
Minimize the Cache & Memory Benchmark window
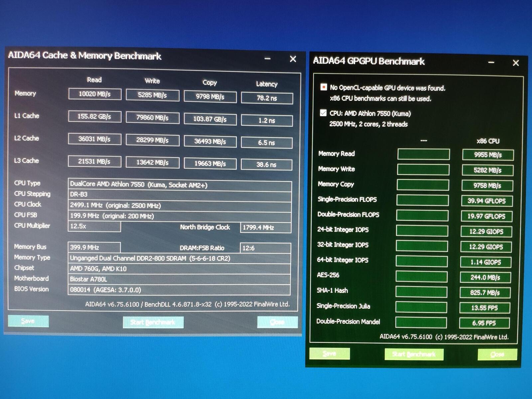click(x=268, y=59)
